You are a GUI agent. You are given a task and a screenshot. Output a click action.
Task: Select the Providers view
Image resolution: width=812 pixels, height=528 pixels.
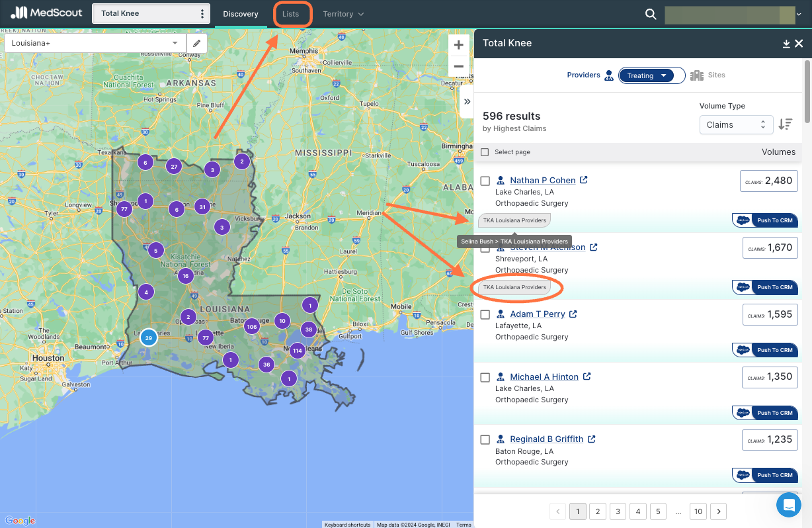(590, 75)
